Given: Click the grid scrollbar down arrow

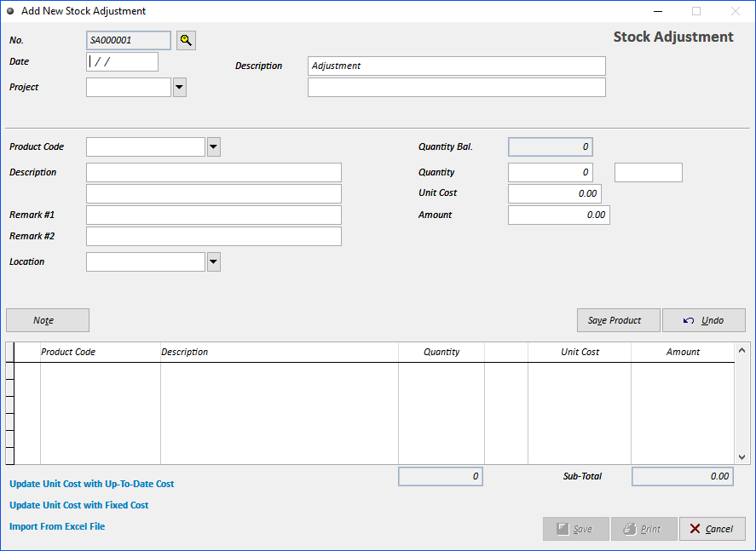Looking at the screenshot, I should [x=742, y=457].
